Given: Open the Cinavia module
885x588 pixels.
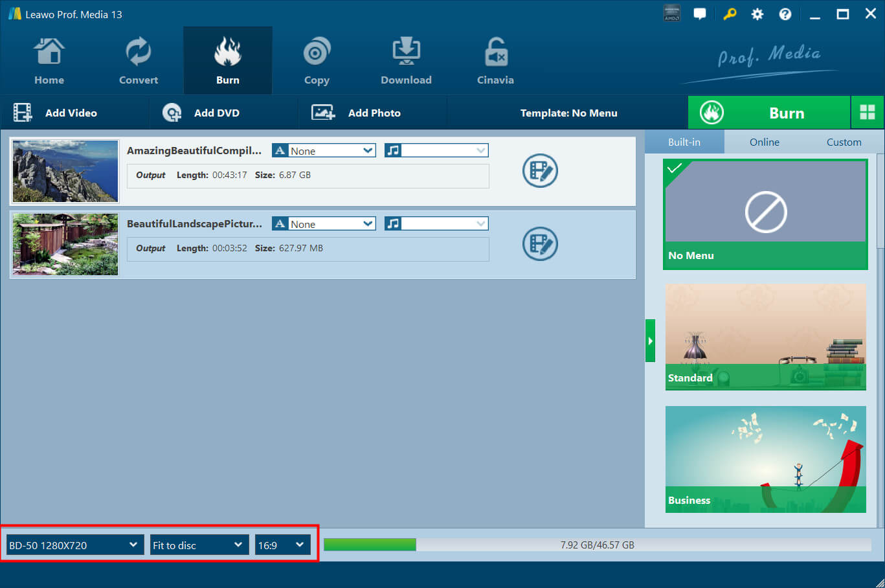Looking at the screenshot, I should [495, 60].
